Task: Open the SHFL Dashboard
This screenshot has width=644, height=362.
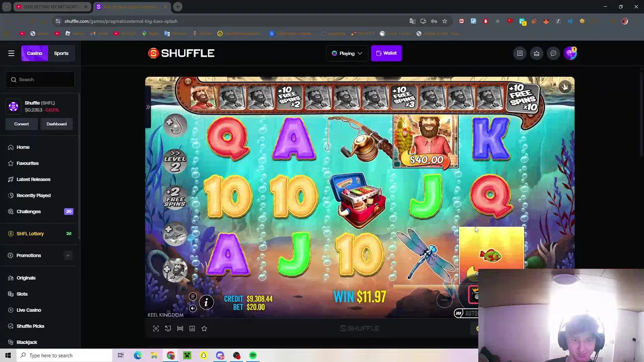Action: (56, 124)
